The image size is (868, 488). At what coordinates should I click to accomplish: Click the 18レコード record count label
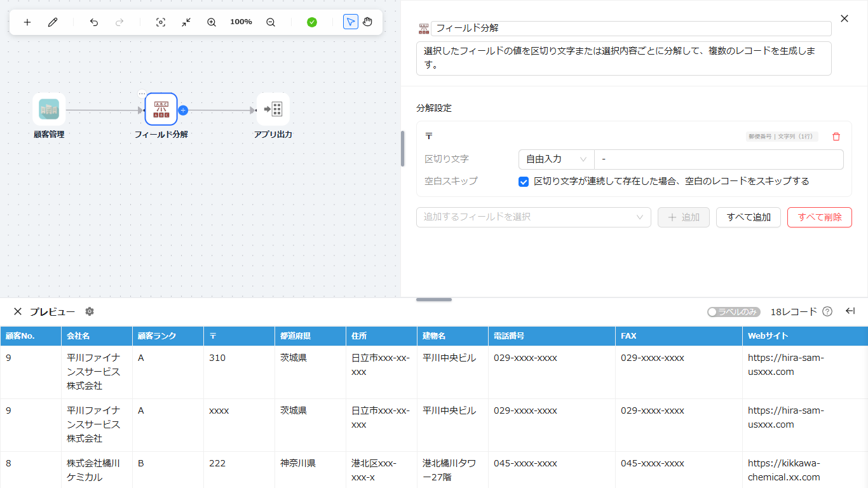(794, 312)
